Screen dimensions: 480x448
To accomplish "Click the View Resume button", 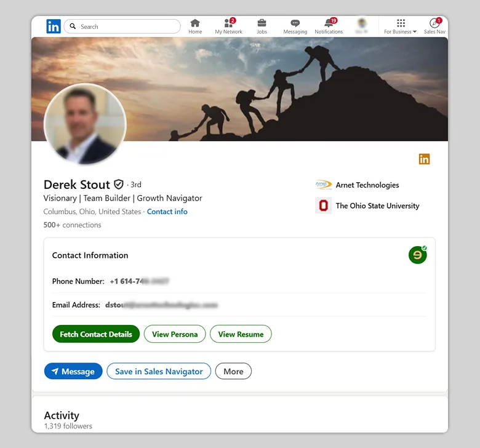I will [x=241, y=334].
